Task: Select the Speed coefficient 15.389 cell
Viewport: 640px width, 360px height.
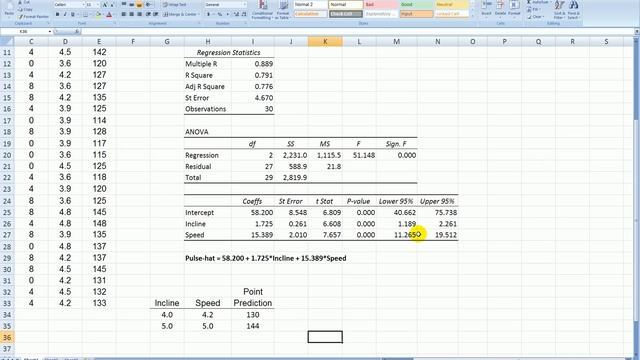Action: coord(253,235)
